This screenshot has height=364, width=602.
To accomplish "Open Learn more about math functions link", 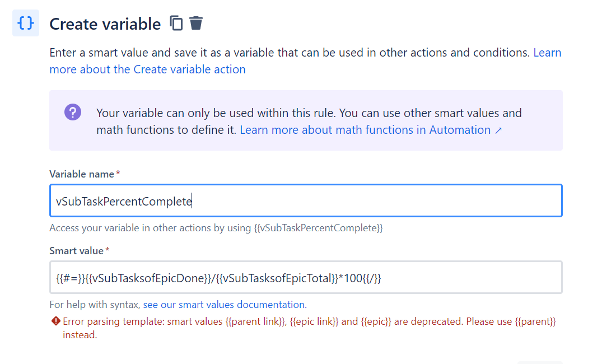I will 371,130.
